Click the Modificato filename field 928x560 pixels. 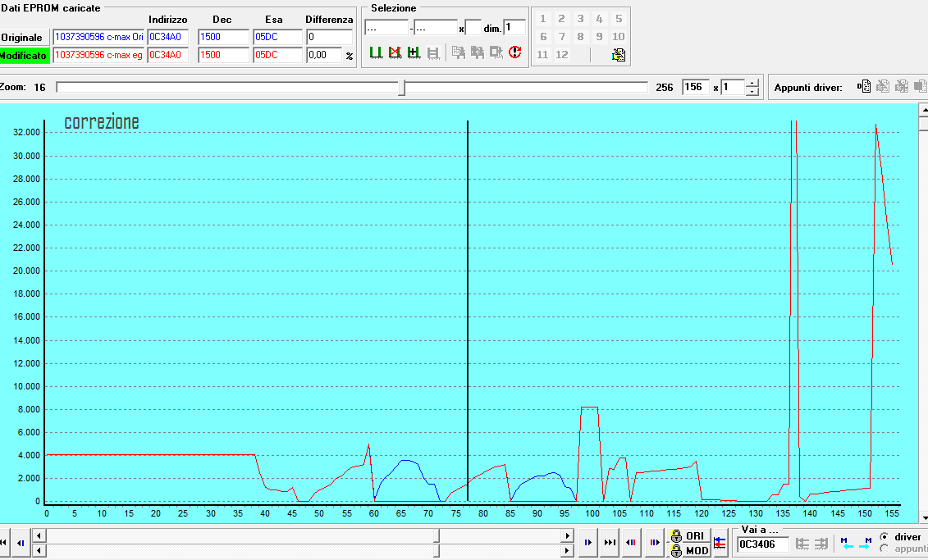click(98, 55)
